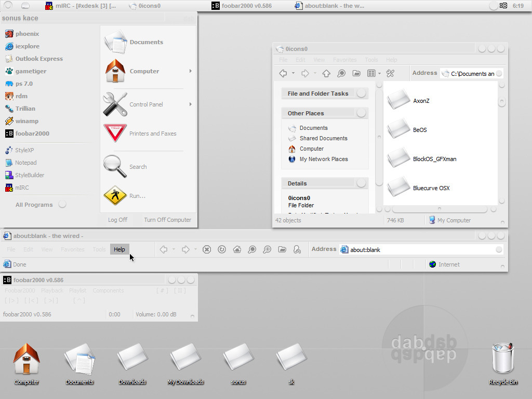Open the BeOS folder in 0icons0
The height and width of the screenshot is (399, 532).
[419, 130]
